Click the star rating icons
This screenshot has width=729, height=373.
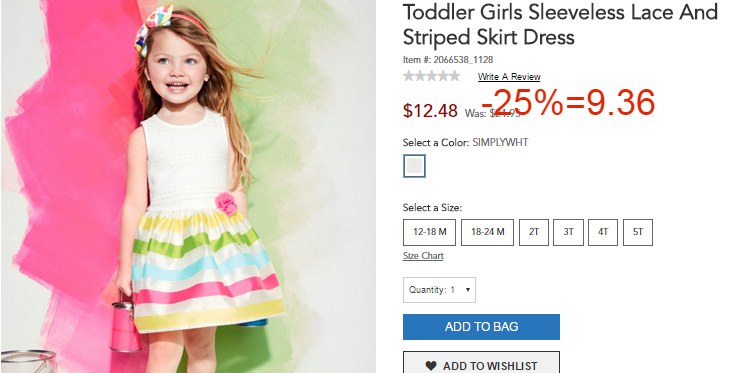(x=431, y=76)
